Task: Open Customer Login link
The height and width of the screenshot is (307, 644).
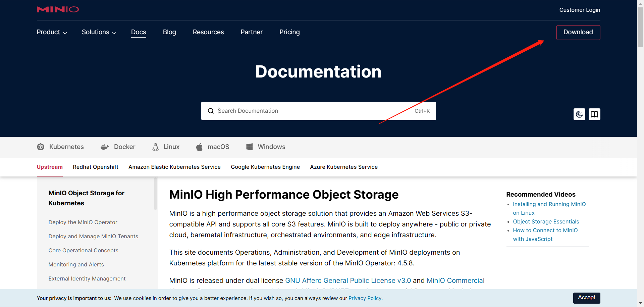Action: point(580,10)
